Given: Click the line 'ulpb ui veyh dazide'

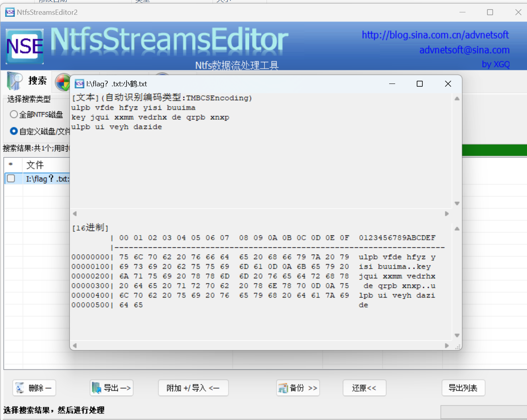Looking at the screenshot, I should pyautogui.click(x=117, y=127).
